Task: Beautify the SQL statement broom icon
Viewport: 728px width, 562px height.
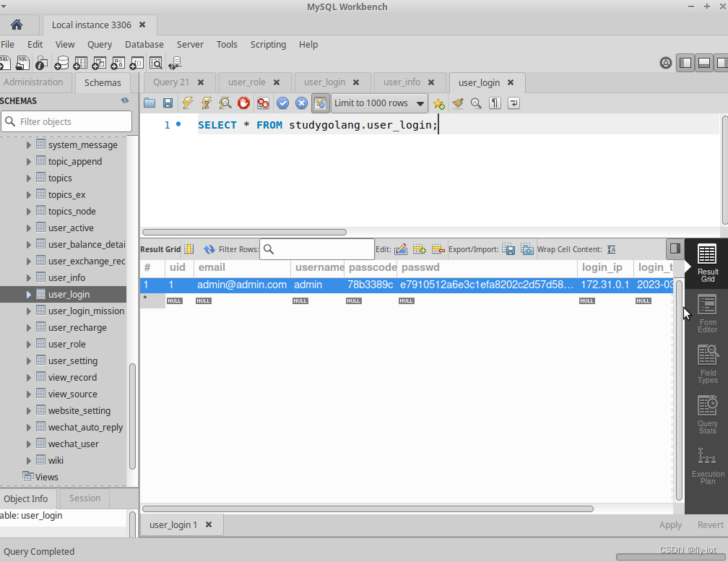Action: pyautogui.click(x=458, y=103)
